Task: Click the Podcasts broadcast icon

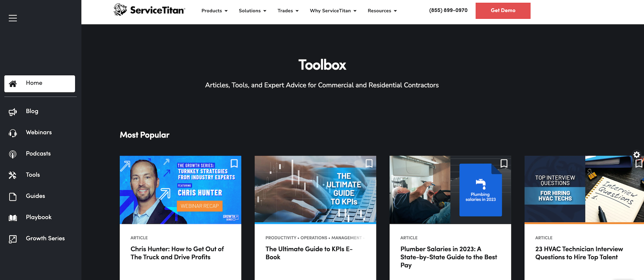Action: [x=13, y=154]
